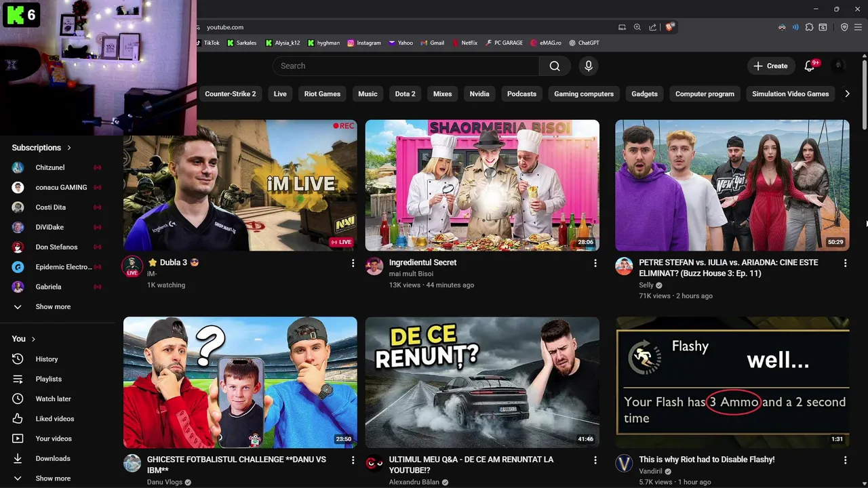Select the Live filter chip
This screenshot has height=488, width=868.
280,94
